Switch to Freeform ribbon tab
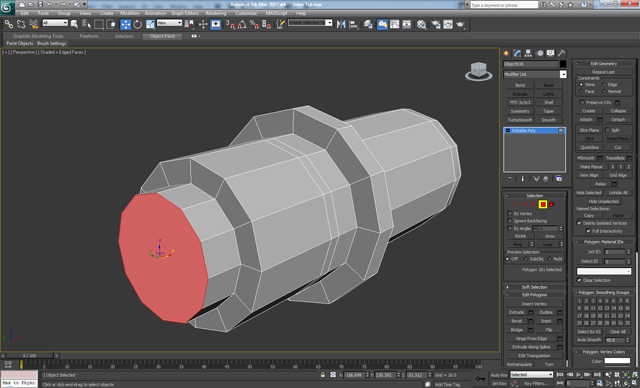Screen dimensions: 640x388 point(89,36)
